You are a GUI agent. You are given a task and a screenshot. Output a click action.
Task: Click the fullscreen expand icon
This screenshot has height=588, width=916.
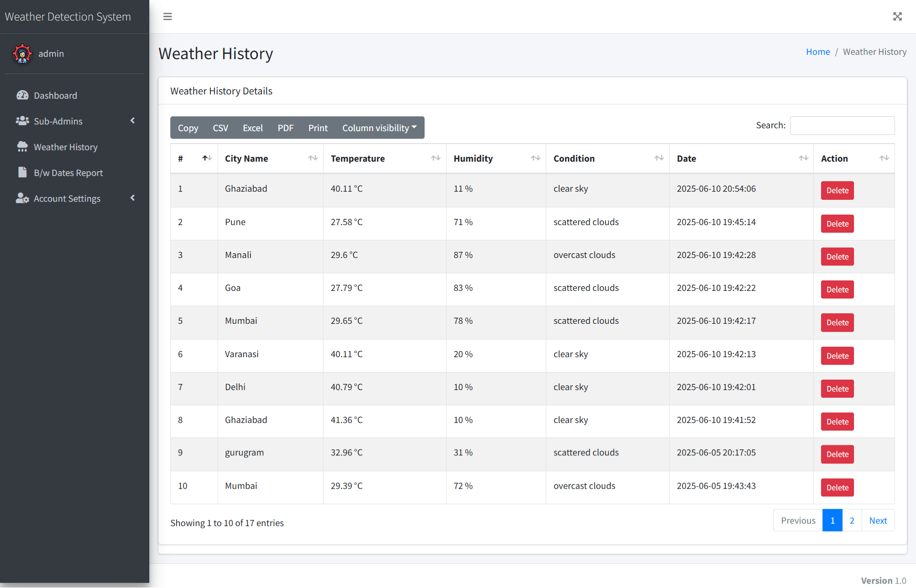897,17
